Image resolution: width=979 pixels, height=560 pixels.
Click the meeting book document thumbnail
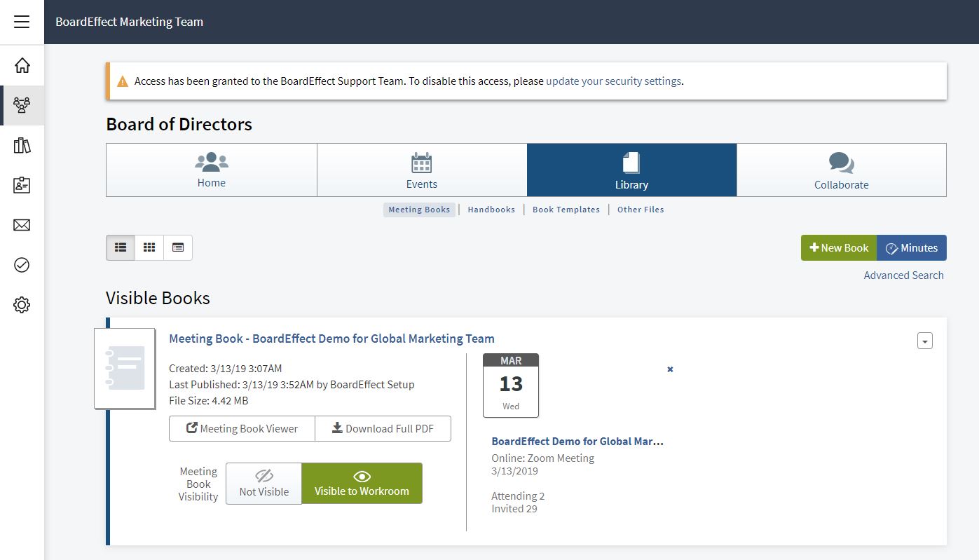coord(125,369)
